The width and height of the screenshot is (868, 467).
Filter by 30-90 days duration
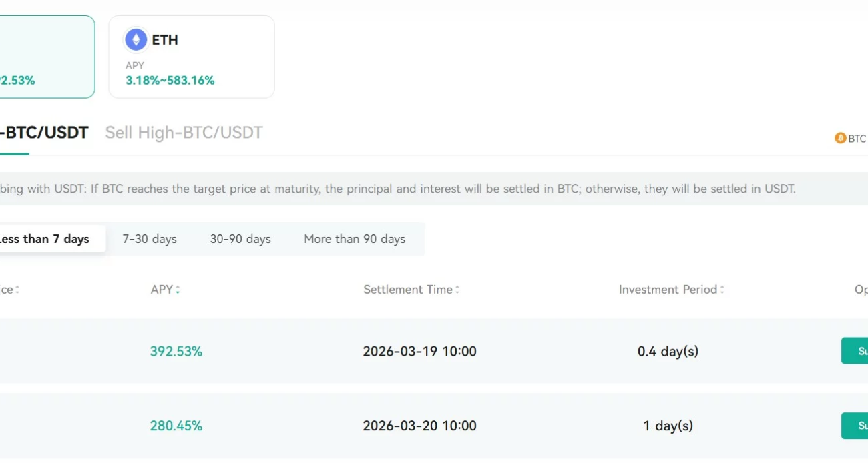pos(240,239)
